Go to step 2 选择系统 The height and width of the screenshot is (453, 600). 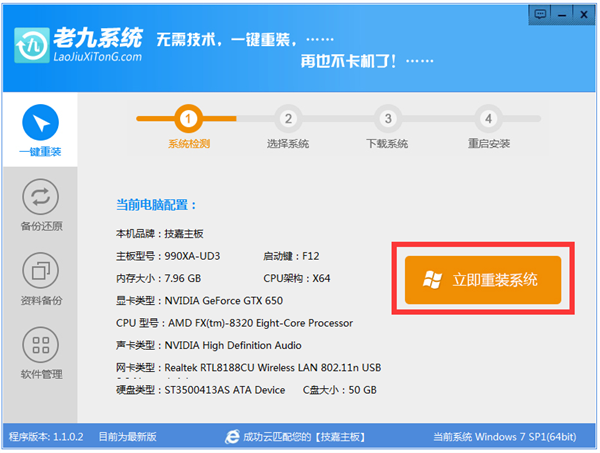tap(288, 119)
